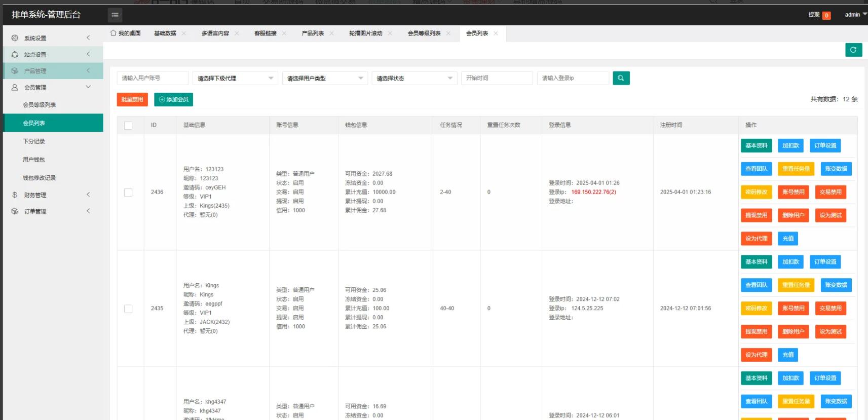Open the 请选择状态 dropdown
The width and height of the screenshot is (868, 420).
point(414,78)
